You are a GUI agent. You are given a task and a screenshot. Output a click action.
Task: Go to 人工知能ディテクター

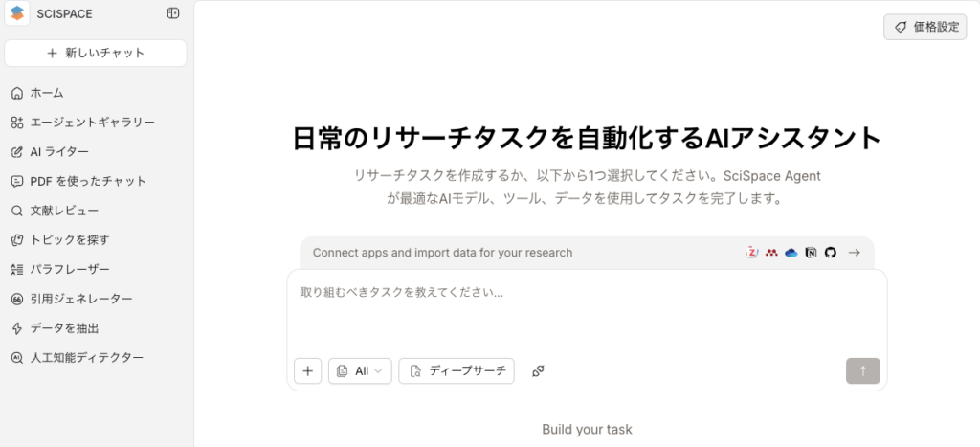[x=86, y=358]
